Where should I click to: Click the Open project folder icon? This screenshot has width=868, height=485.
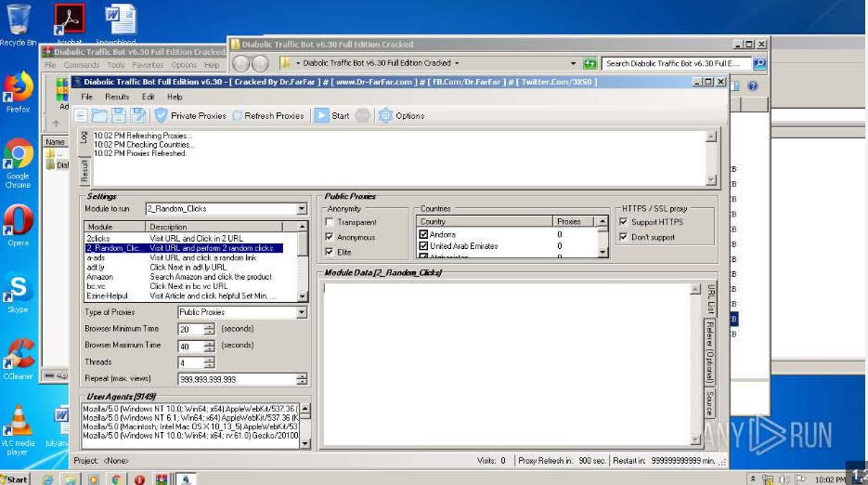99,115
